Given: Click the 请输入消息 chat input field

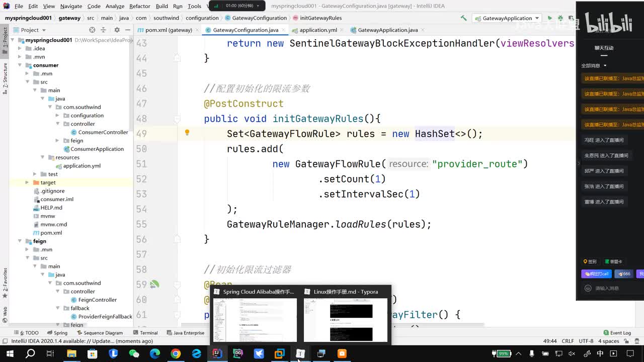Looking at the screenshot, I should coord(607,288).
